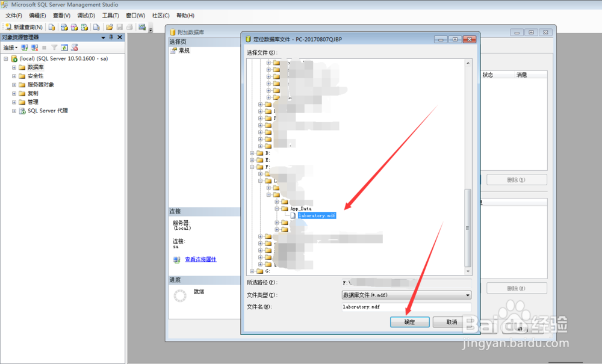Expand the 复制 folder node
Image resolution: width=602 pixels, height=364 pixels.
tap(14, 94)
